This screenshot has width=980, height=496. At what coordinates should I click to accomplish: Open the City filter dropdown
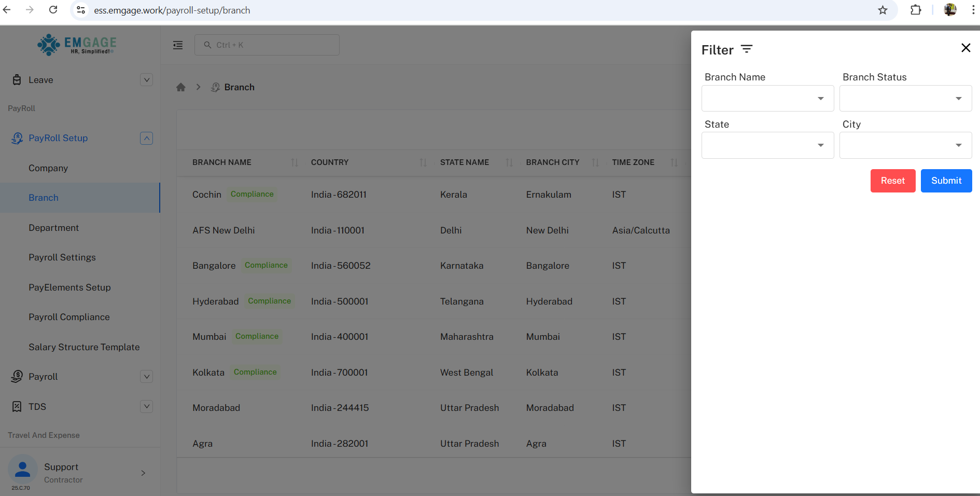point(905,145)
